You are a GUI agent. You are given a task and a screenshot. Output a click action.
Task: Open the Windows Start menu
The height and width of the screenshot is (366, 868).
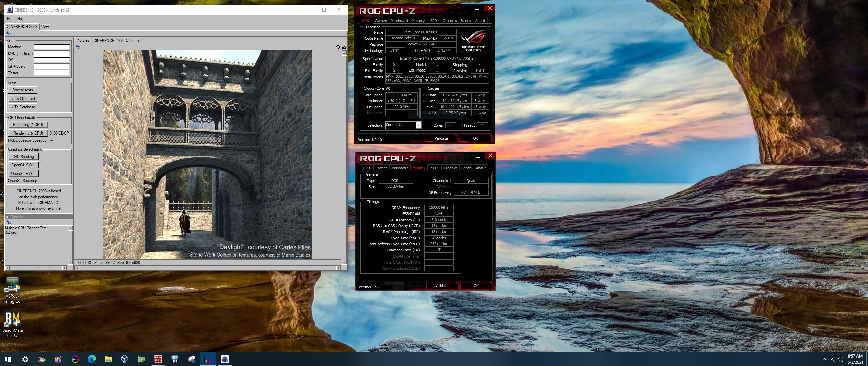pyautogui.click(x=8, y=359)
